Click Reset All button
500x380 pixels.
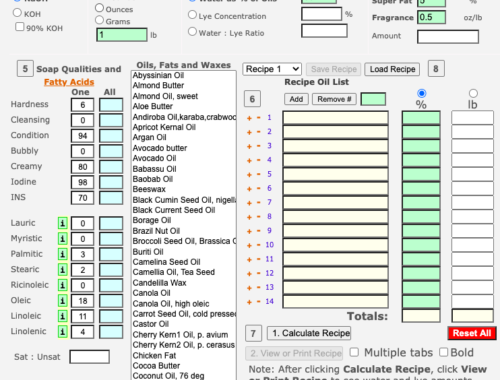pos(472,333)
